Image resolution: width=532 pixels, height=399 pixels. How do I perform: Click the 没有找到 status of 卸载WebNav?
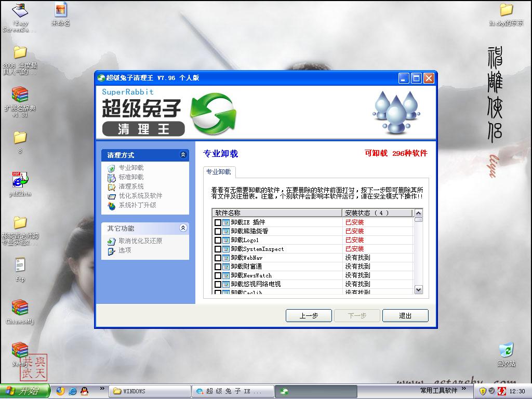point(357,258)
